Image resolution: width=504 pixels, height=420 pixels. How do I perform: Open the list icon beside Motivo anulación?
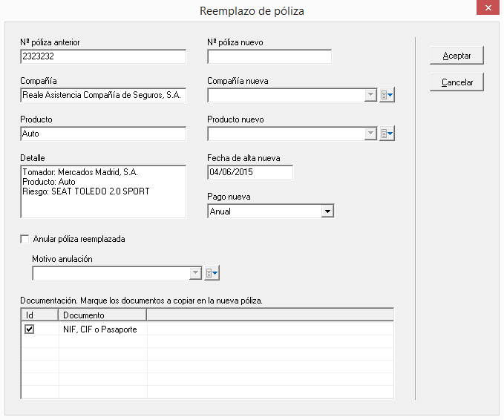(x=212, y=273)
